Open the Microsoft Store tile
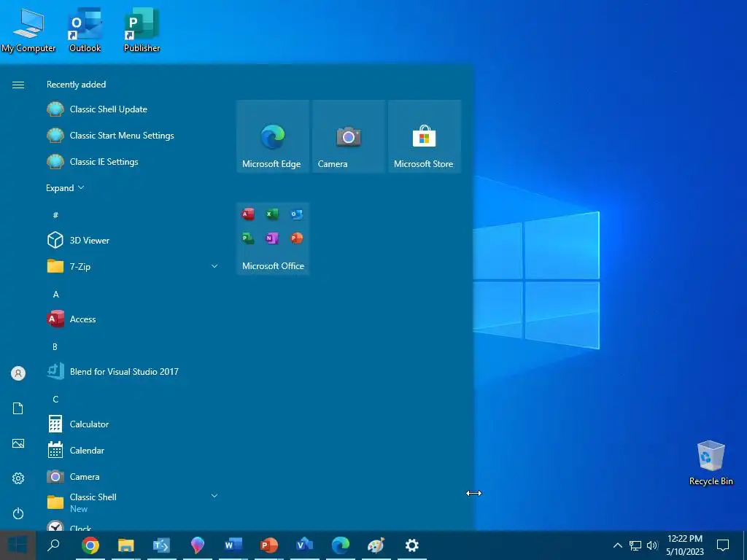The width and height of the screenshot is (747, 560). pos(425,136)
